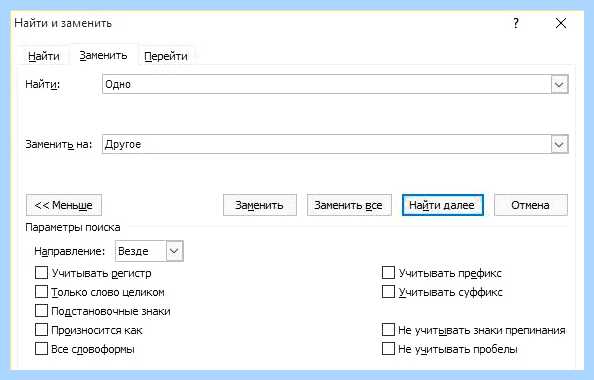The image size is (594, 380).
Task: Open the Направление dropdown set to Везде
Action: point(149,251)
